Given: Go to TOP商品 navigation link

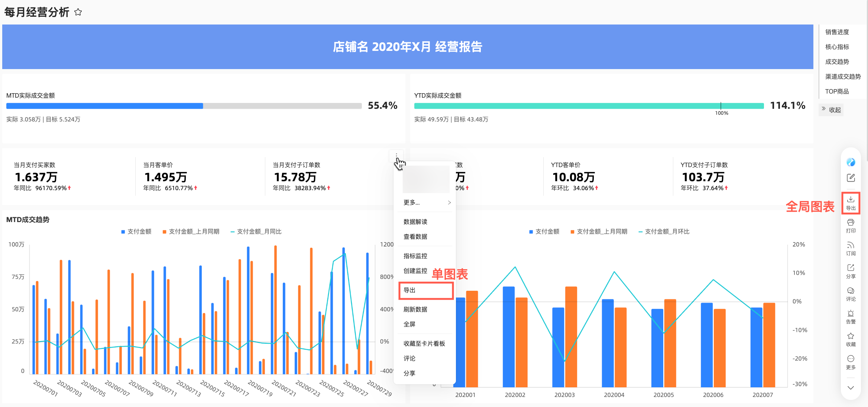Looking at the screenshot, I should click(837, 91).
